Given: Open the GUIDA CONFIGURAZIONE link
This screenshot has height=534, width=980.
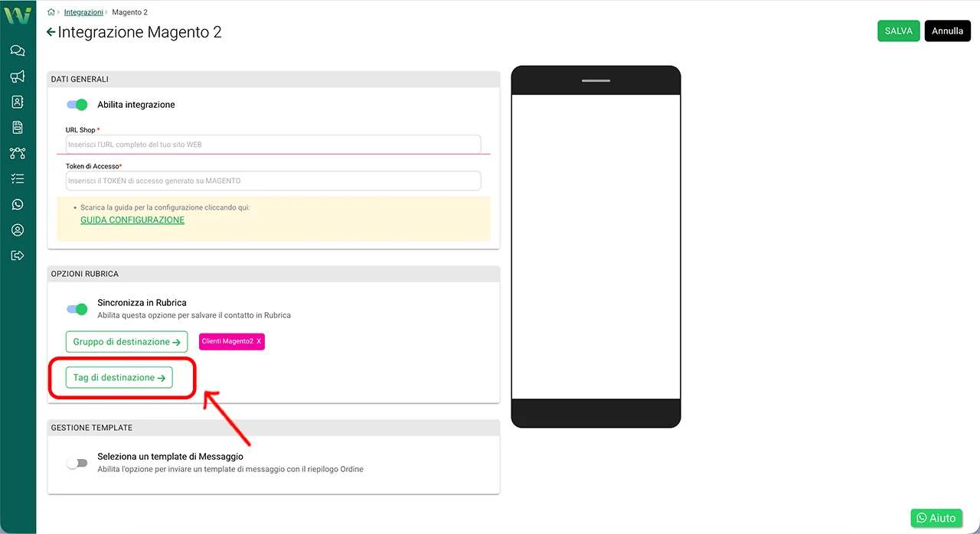Looking at the screenshot, I should click(132, 220).
